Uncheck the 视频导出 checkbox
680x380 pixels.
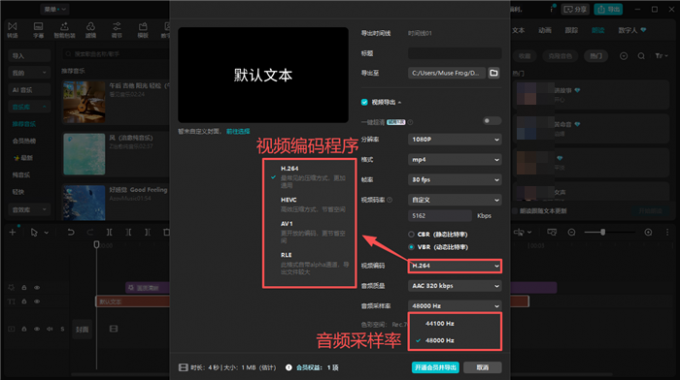pyautogui.click(x=364, y=102)
